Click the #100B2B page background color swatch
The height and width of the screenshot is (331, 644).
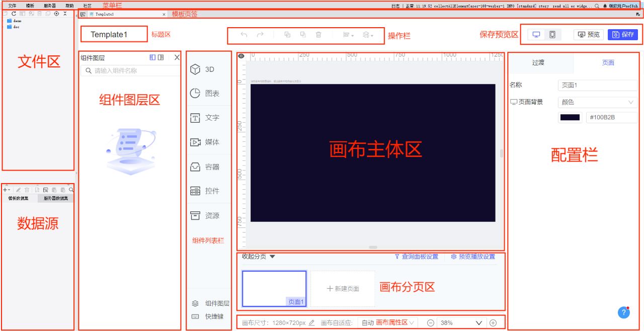(x=570, y=116)
